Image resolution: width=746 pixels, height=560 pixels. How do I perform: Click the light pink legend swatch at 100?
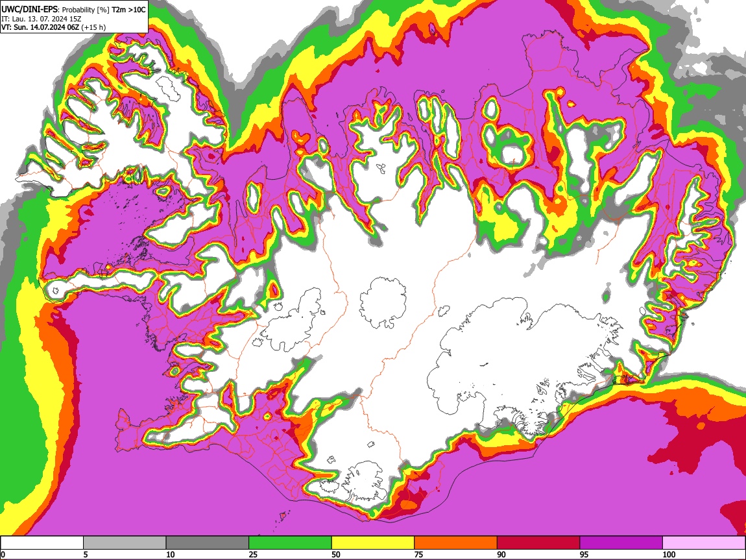click(704, 543)
